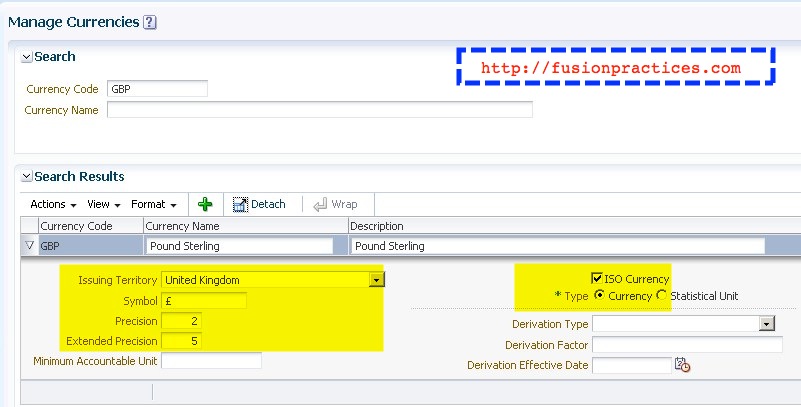Viewport: 801px width, 407px height.
Task: Open the Issuing Territory dropdown
Action: 377,280
